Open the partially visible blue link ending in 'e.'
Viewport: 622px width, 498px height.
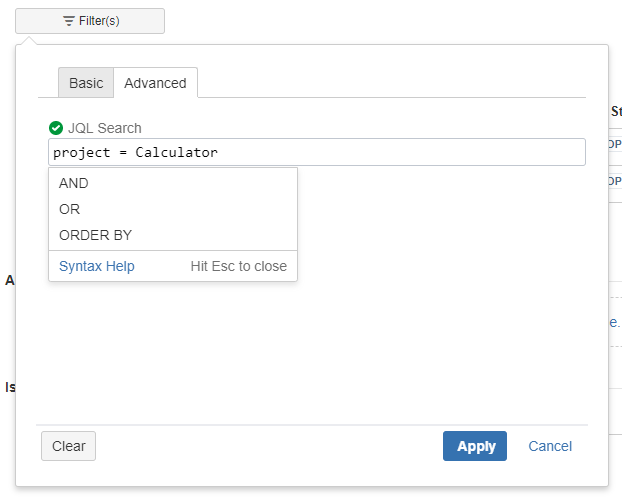coord(614,322)
